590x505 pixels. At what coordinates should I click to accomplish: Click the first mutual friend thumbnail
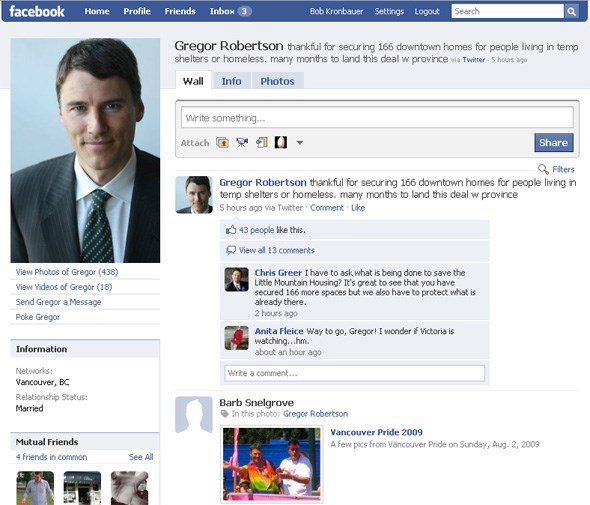[35, 488]
